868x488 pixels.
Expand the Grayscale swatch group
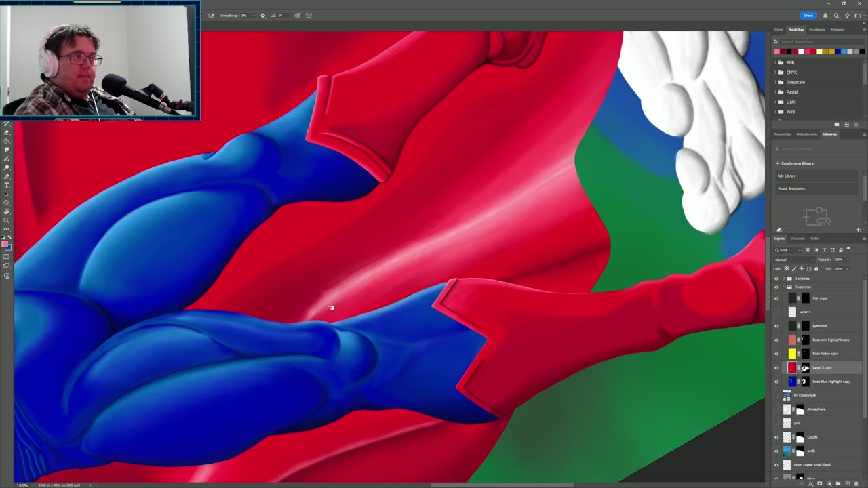(775, 82)
